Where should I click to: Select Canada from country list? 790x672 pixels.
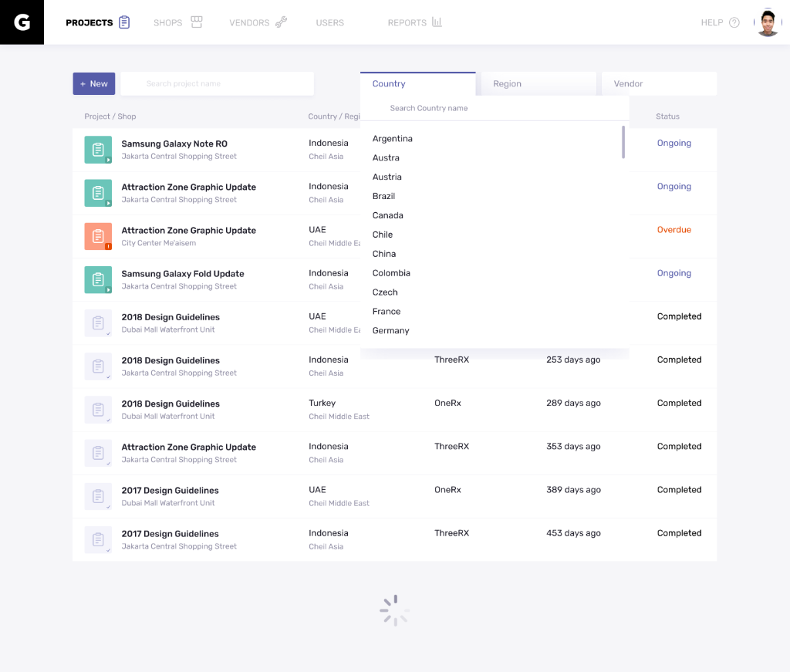pos(387,215)
